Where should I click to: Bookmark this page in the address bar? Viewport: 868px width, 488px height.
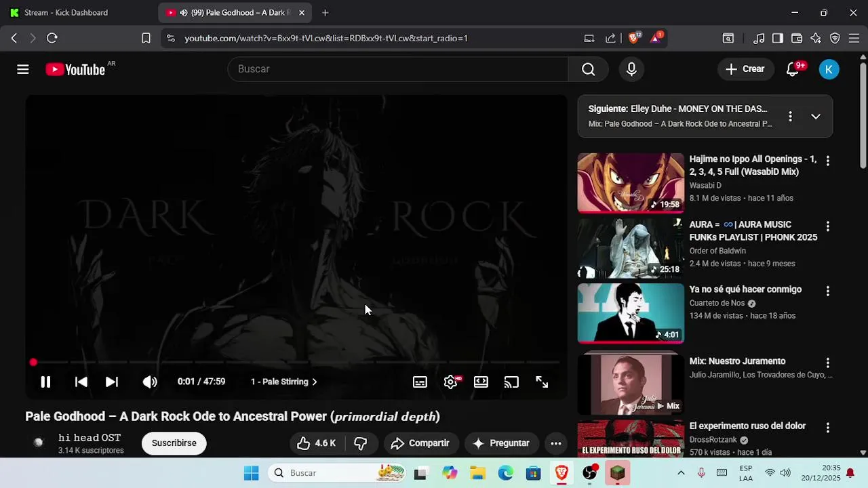click(146, 39)
